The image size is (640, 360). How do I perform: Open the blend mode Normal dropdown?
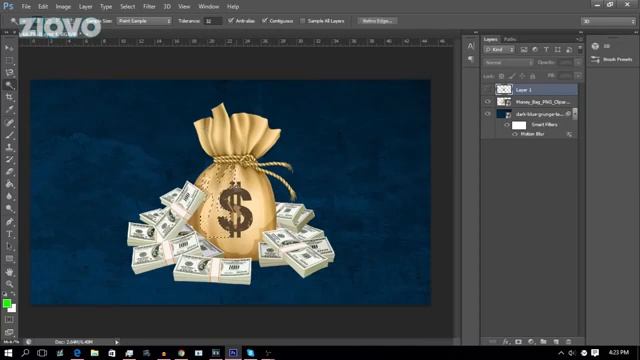(508, 62)
